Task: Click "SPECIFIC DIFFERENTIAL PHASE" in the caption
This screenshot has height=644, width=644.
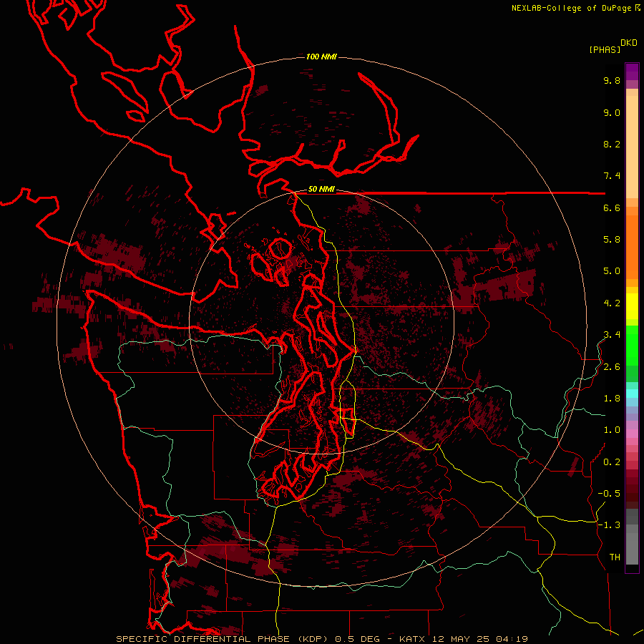Action: (x=203, y=639)
